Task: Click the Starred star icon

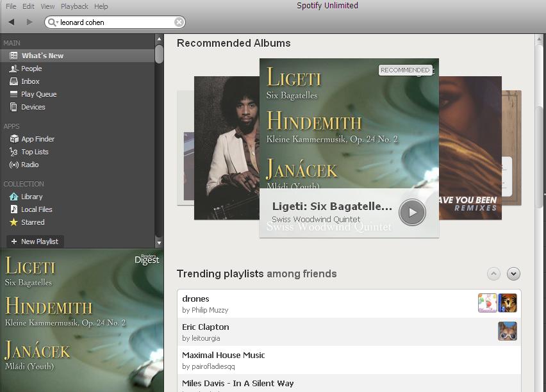Action: (13, 222)
